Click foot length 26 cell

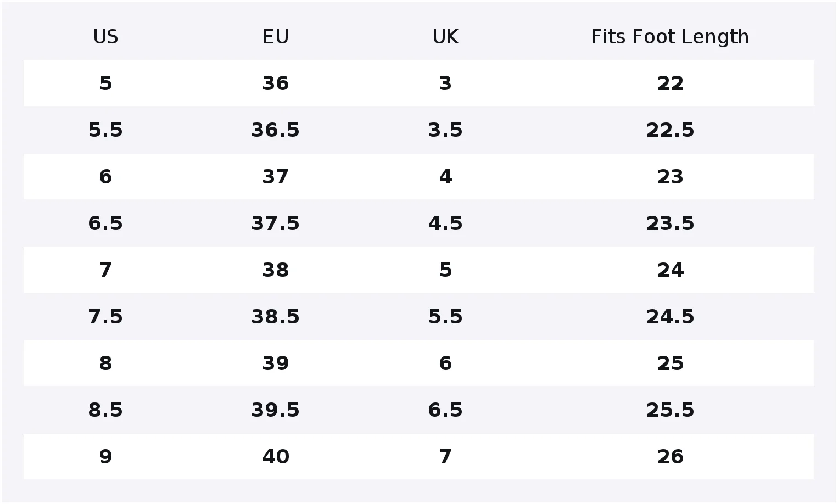coord(670,457)
